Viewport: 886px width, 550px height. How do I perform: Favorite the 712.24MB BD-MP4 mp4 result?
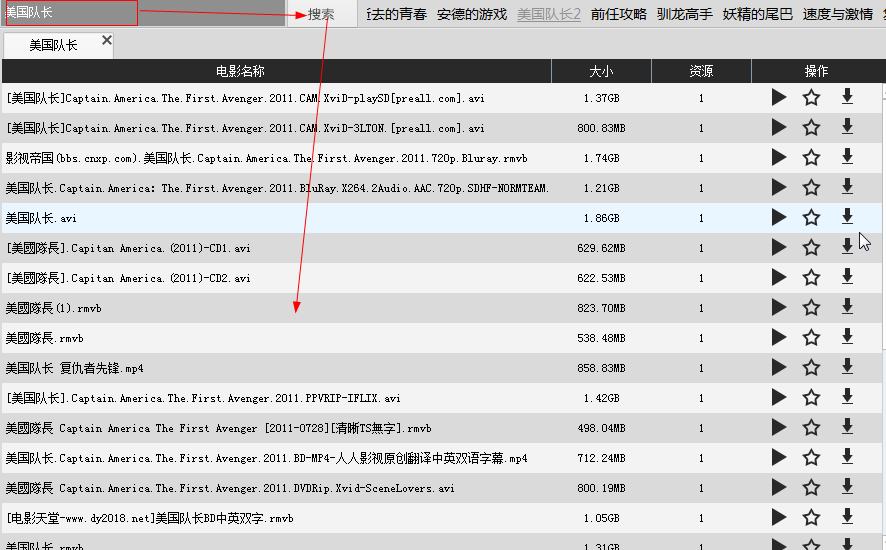(x=811, y=457)
